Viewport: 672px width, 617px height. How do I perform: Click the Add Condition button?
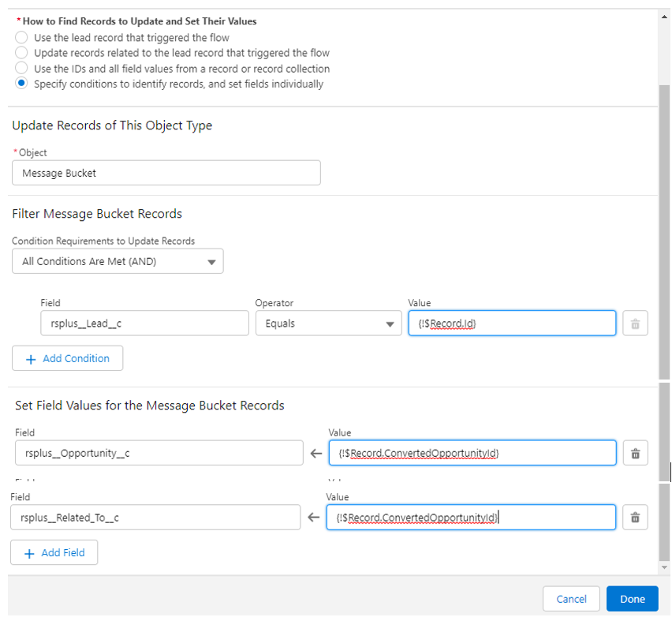pyautogui.click(x=67, y=358)
